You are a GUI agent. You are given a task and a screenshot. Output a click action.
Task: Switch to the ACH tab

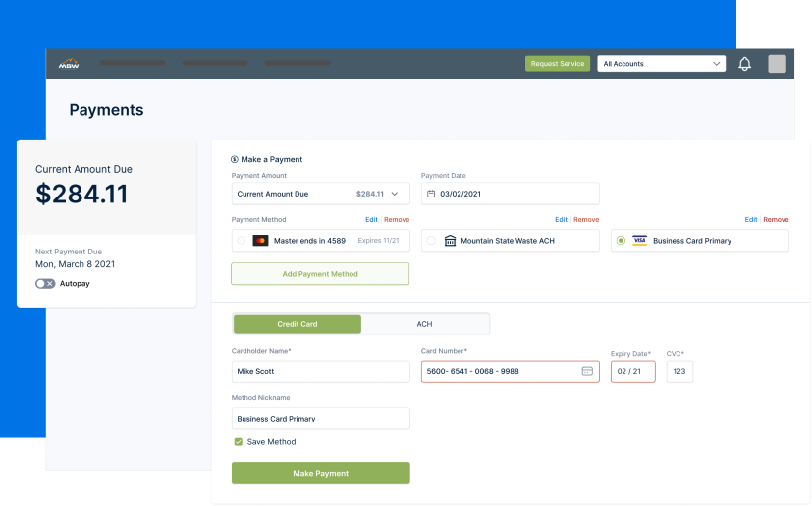[424, 324]
